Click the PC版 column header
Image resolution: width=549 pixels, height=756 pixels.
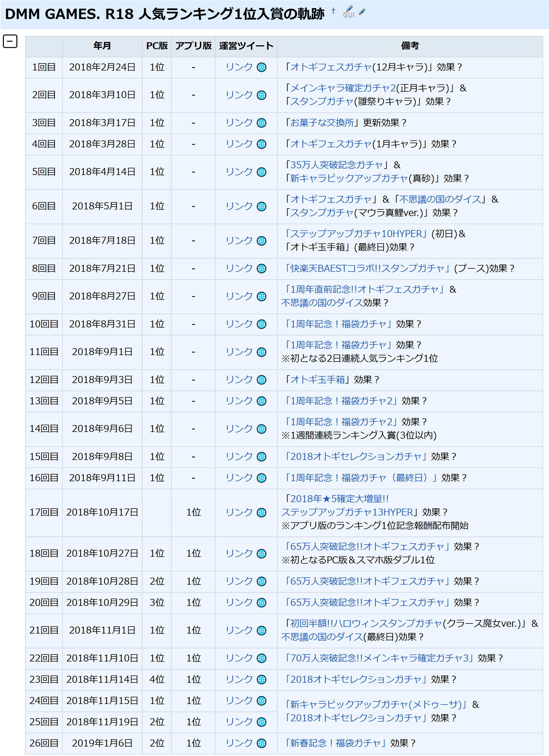[x=157, y=46]
